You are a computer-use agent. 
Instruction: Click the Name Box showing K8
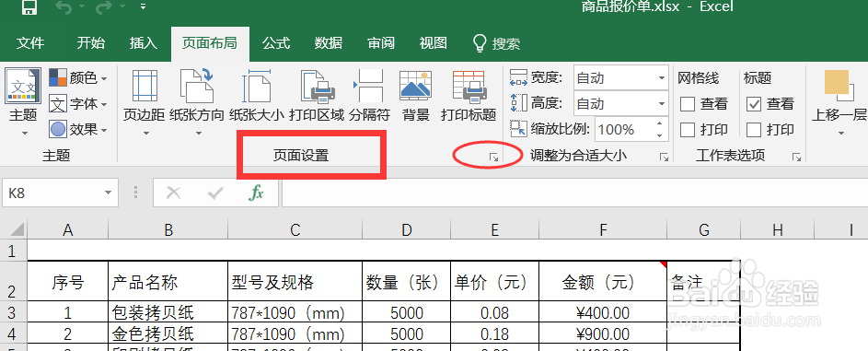(52, 193)
